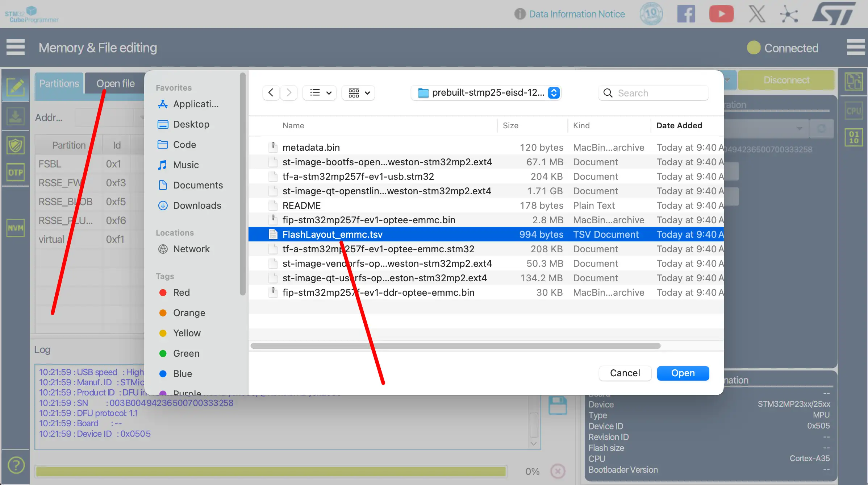
Task: Click the cancel progress X icon
Action: (558, 471)
